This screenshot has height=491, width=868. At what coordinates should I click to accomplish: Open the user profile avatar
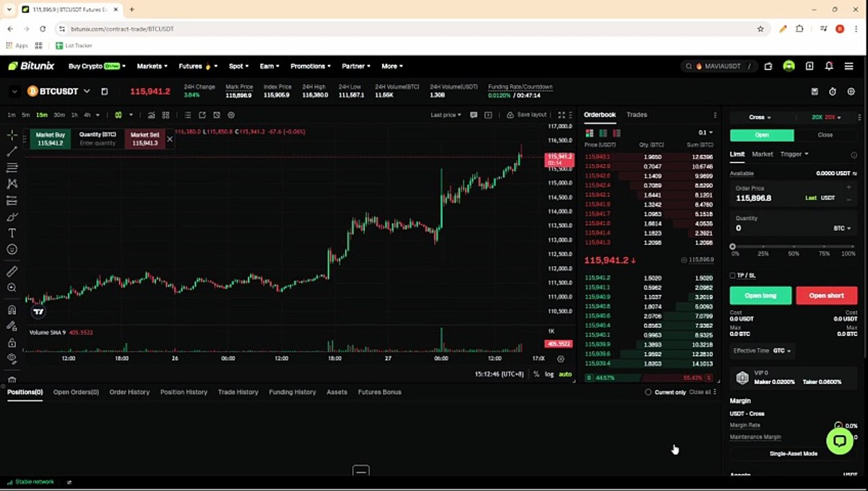click(x=789, y=66)
